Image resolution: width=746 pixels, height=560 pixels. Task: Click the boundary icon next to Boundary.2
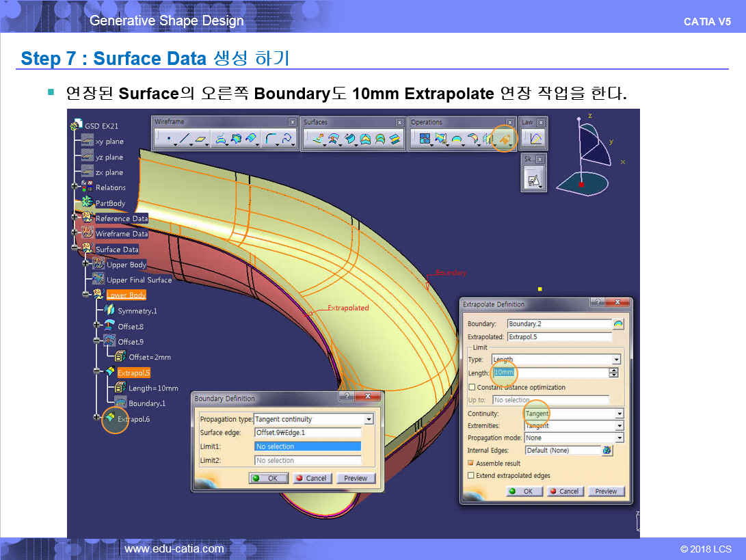tap(619, 324)
